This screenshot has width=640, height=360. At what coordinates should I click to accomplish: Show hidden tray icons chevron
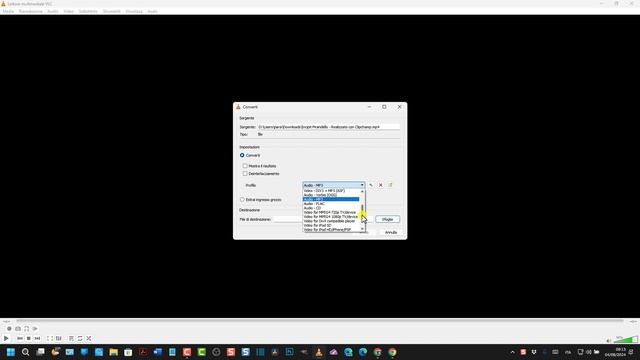click(513, 352)
